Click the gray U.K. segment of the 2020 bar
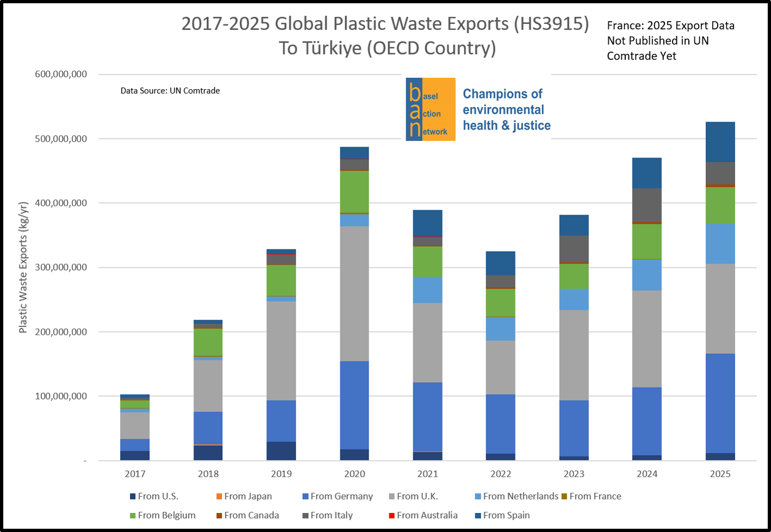Screen dimensions: 771x532 [x=355, y=293]
